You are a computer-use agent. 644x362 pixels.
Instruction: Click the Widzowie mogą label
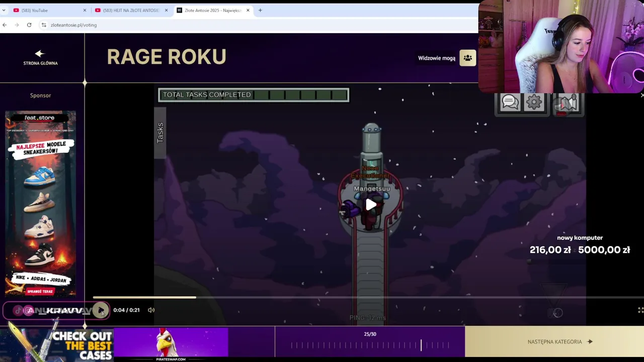[x=437, y=58]
